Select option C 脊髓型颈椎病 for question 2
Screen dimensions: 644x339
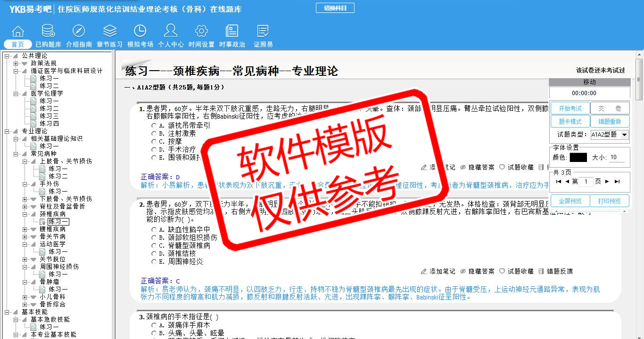[x=154, y=245]
